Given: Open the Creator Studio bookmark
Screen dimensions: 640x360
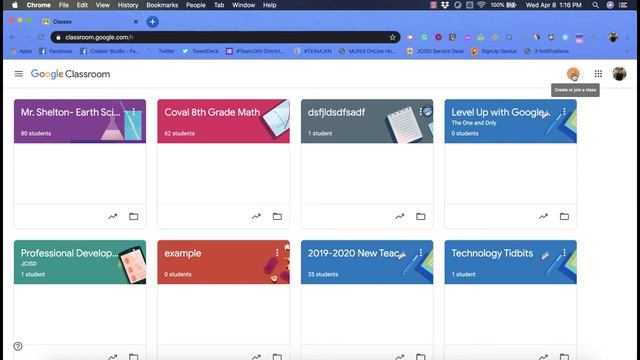Looking at the screenshot, I should pos(110,51).
